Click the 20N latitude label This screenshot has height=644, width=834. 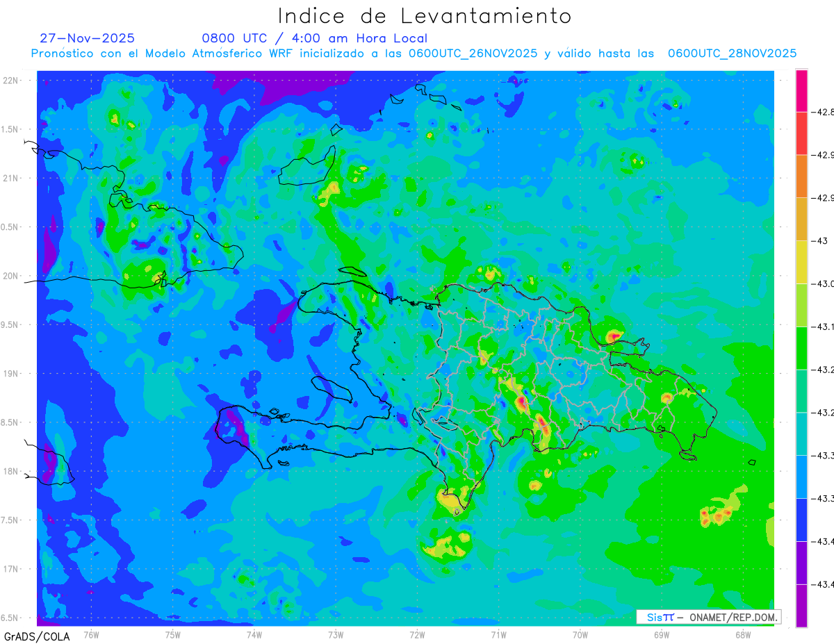(10, 276)
